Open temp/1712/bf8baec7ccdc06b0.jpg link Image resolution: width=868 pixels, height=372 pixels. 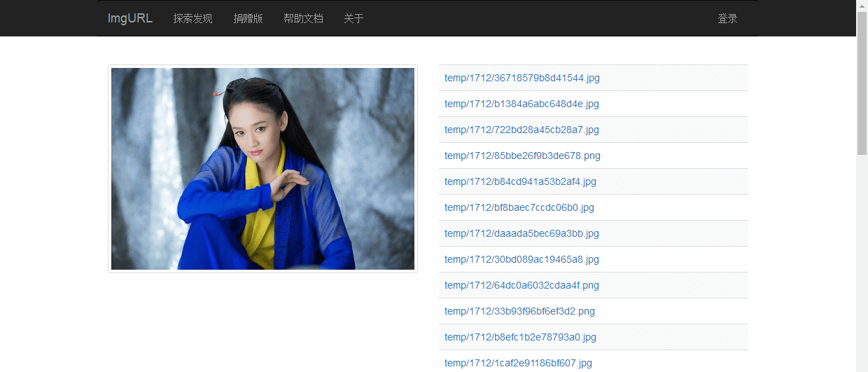coord(519,207)
